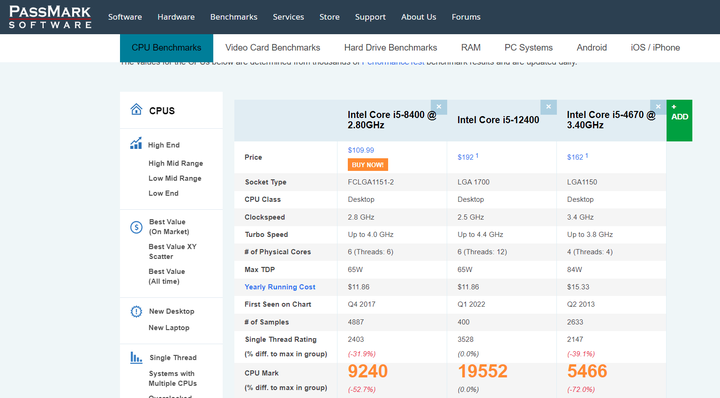Viewport: 720px width, 398px height.
Task: Open the High End CPU list
Action: pos(163,145)
